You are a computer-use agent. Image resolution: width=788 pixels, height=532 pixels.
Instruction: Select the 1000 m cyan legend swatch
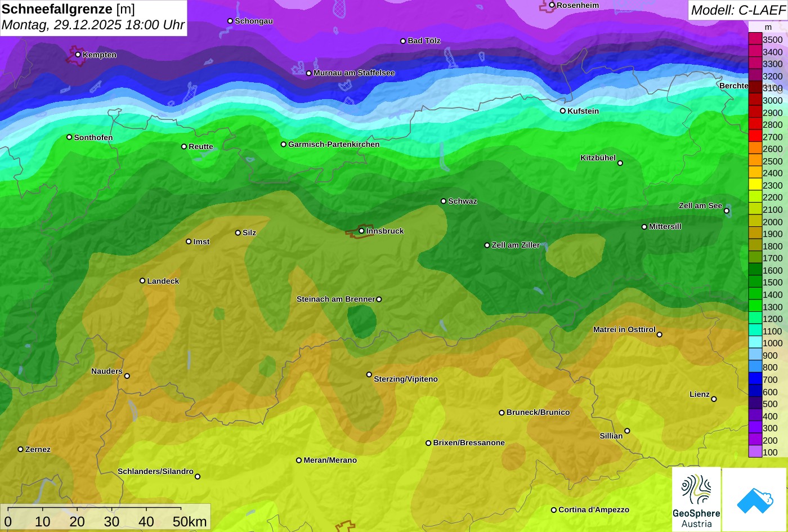[755, 343]
